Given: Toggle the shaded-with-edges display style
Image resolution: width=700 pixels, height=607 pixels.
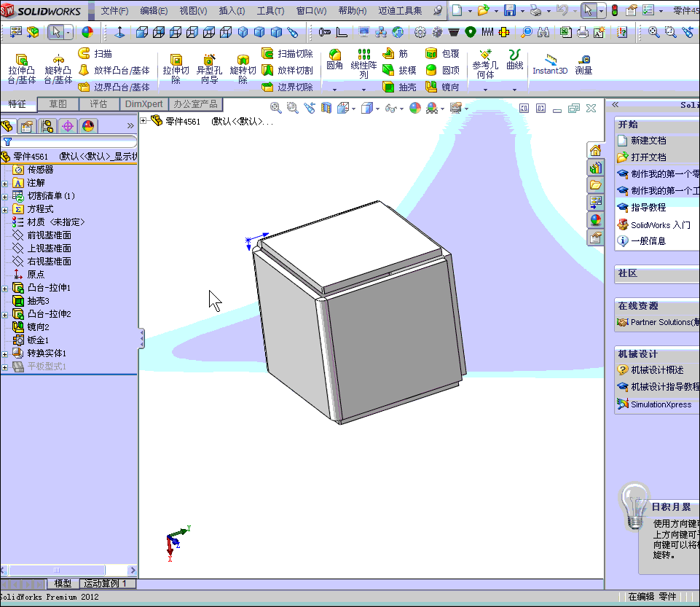Looking at the screenshot, I should click(368, 107).
